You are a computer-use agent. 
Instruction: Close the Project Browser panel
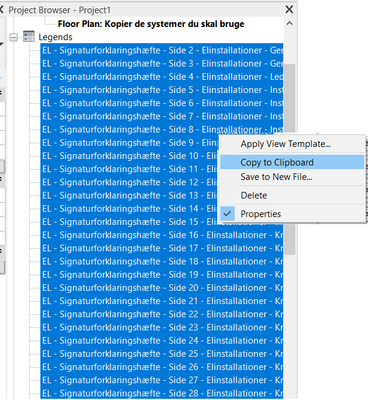pyautogui.click(x=289, y=10)
